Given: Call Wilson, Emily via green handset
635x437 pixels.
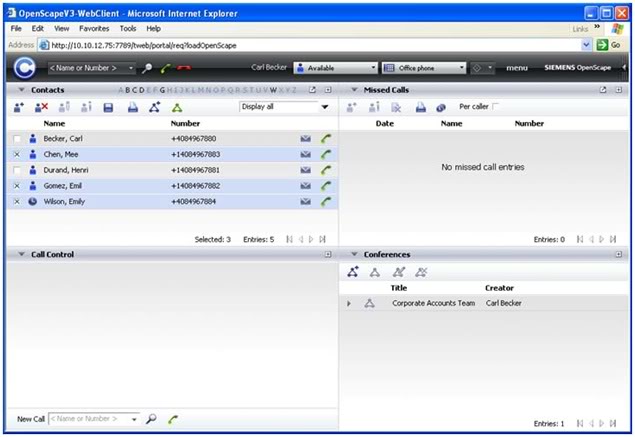Looking at the screenshot, I should pos(326,202).
